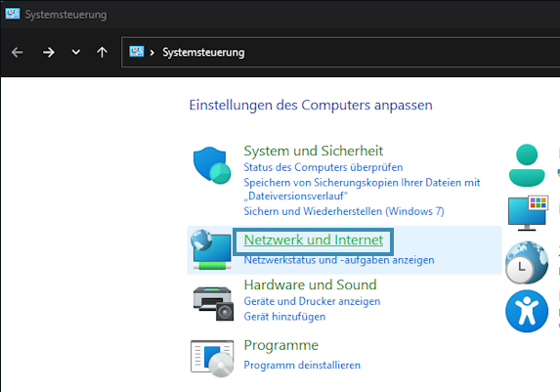Click the globe with clock icon

(x=527, y=262)
